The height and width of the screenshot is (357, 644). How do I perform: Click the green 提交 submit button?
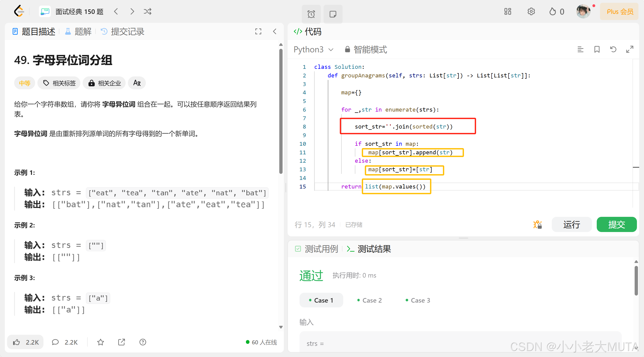point(616,224)
